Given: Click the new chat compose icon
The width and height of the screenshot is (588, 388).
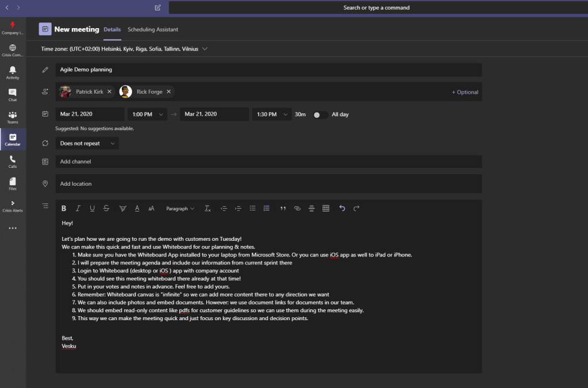Looking at the screenshot, I should 158,7.
